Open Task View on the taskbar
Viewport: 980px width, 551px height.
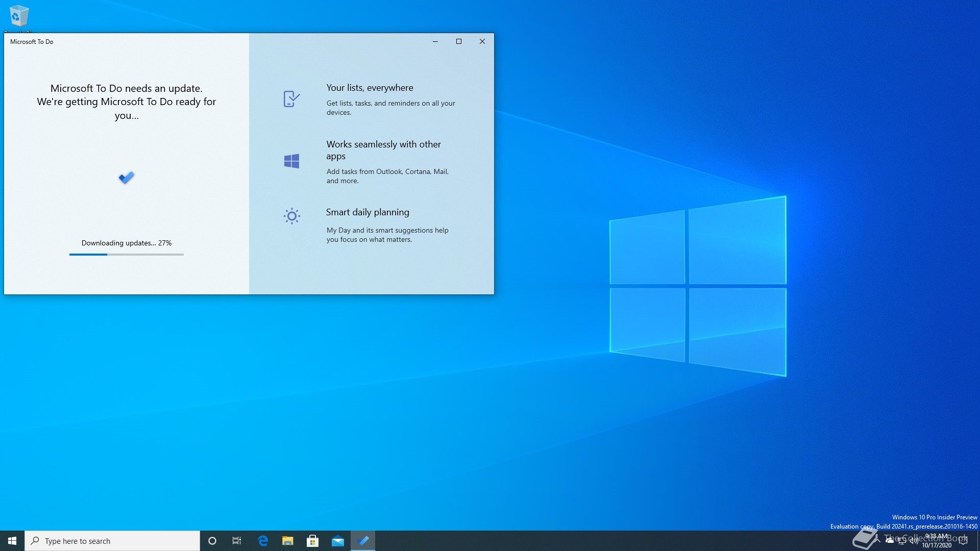tap(237, 541)
